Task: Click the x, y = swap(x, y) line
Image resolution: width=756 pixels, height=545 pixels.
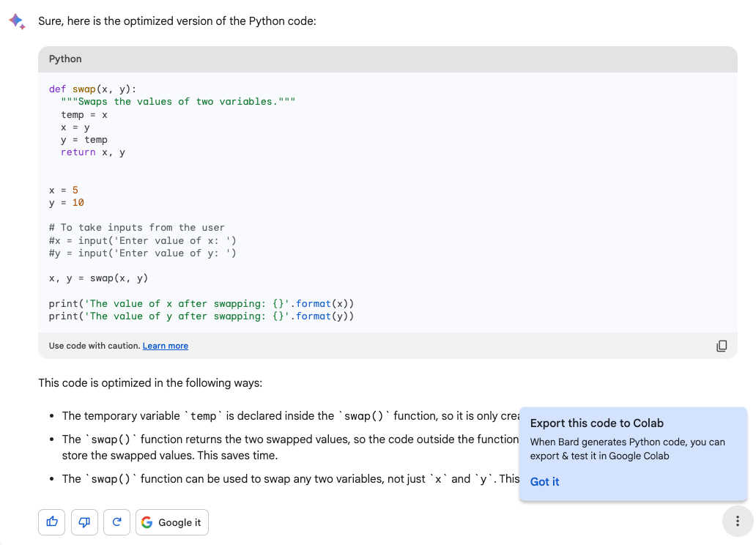Action: click(99, 278)
